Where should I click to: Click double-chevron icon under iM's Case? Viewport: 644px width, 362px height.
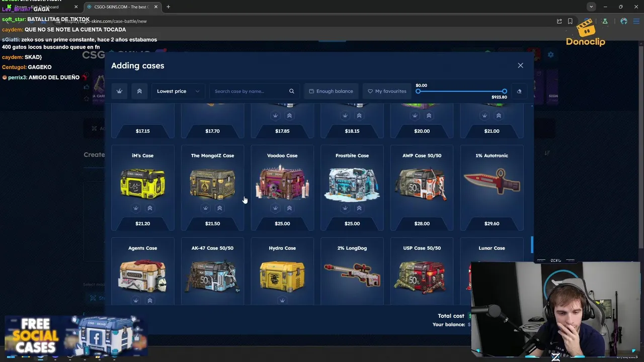pyautogui.click(x=149, y=208)
